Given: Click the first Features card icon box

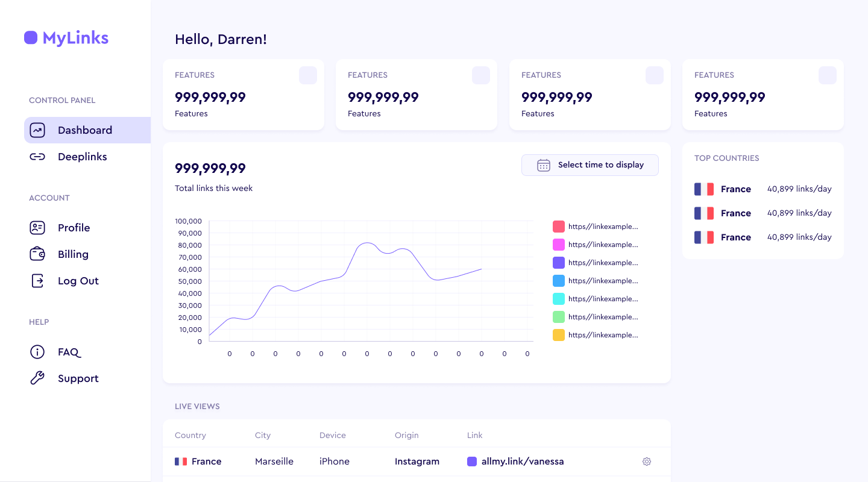Looking at the screenshot, I should pos(308,75).
